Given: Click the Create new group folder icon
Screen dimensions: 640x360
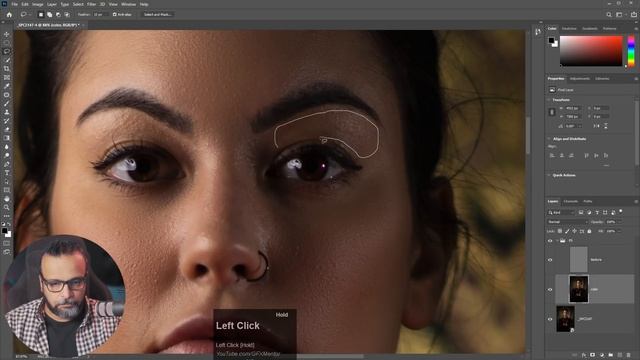Looking at the screenshot, I should (x=611, y=355).
